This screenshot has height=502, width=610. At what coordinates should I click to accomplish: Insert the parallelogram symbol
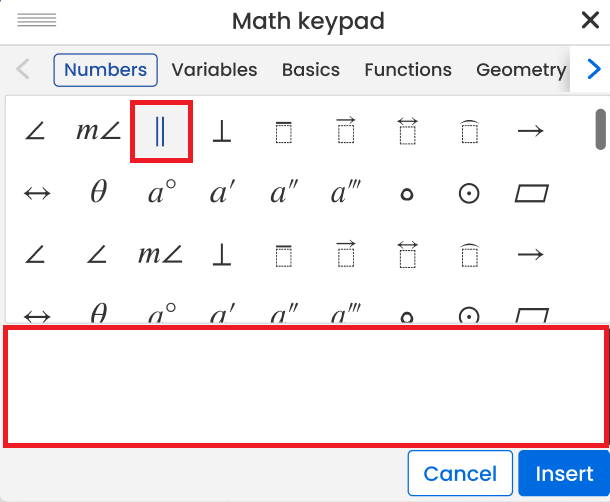coord(530,193)
